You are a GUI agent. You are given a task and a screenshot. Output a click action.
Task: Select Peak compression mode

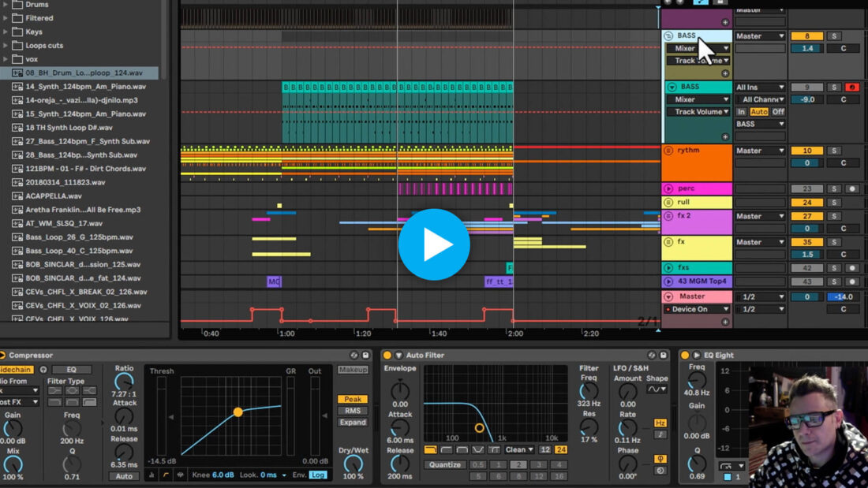coord(353,399)
